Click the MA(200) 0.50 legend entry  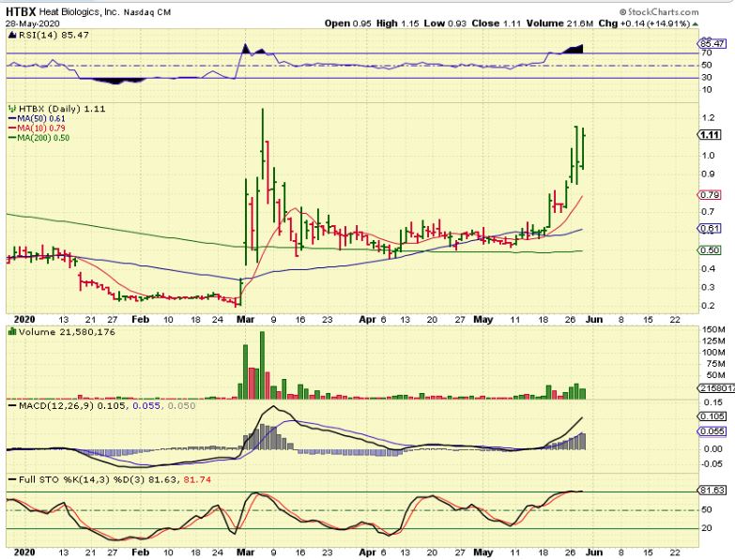[38, 138]
